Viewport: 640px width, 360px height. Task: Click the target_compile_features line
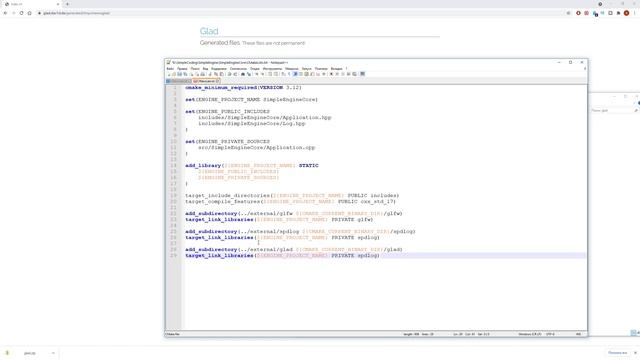coord(291,202)
